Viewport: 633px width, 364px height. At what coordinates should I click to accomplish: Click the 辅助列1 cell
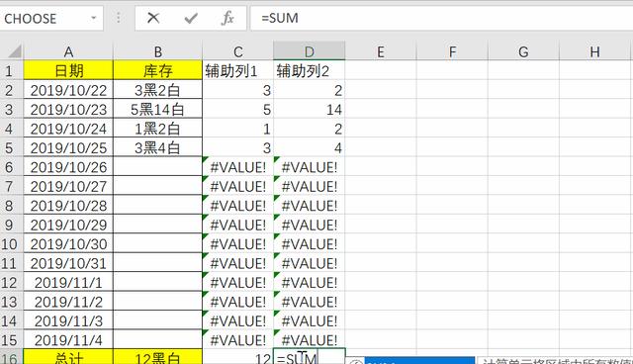point(238,70)
